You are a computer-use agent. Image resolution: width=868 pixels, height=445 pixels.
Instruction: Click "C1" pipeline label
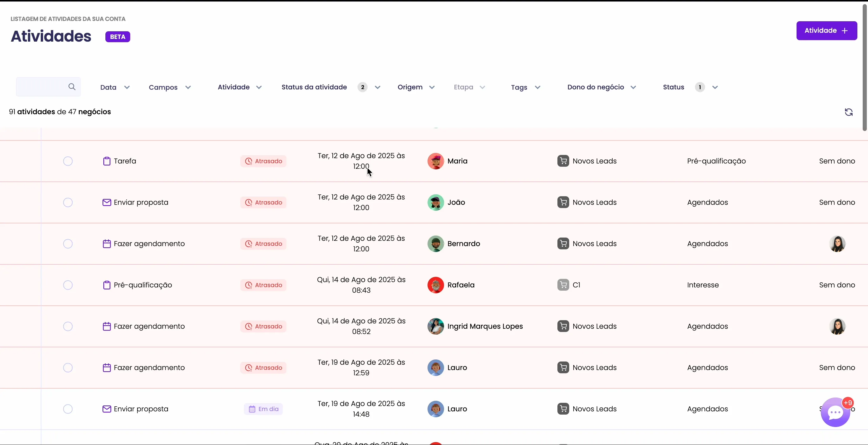576,285
